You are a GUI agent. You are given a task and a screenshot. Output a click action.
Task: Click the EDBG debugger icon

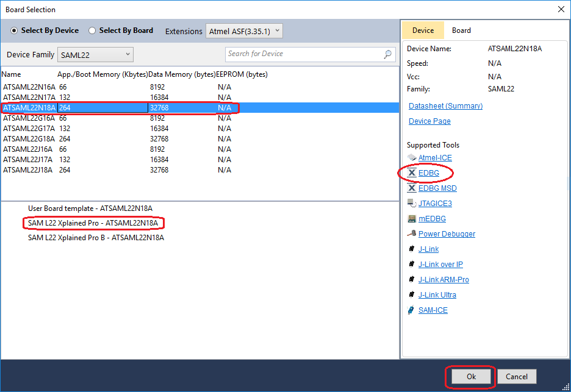412,173
